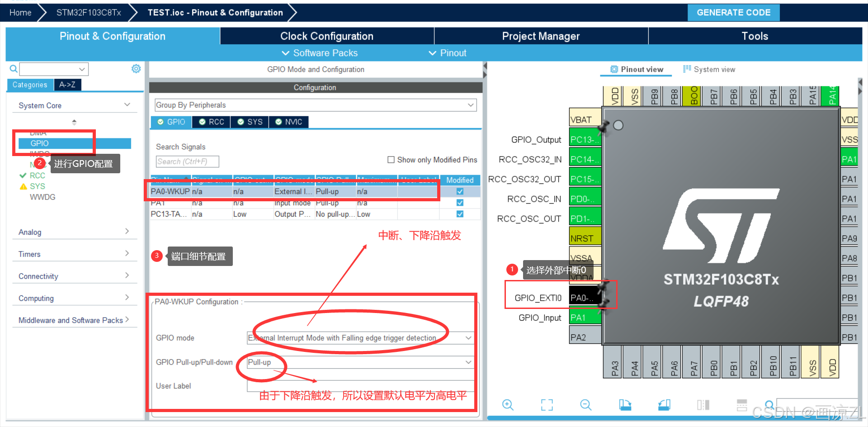Viewport: 868px width, 427px height.
Task: Open the NVIC configuration tab
Action: tap(289, 122)
